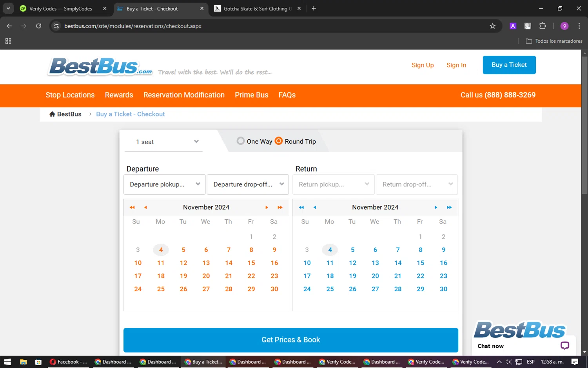This screenshot has width=588, height=368.
Task: Select the Round Trip radio button
Action: click(x=279, y=141)
